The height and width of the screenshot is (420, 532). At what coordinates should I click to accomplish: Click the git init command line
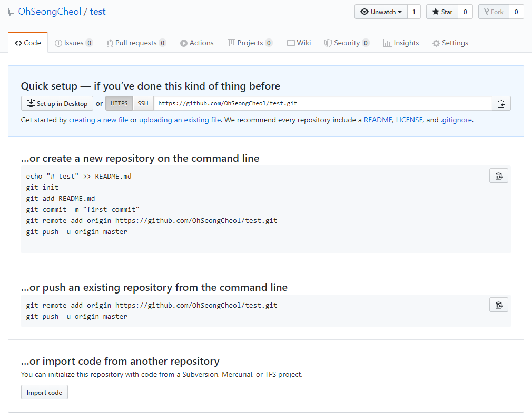tap(42, 188)
